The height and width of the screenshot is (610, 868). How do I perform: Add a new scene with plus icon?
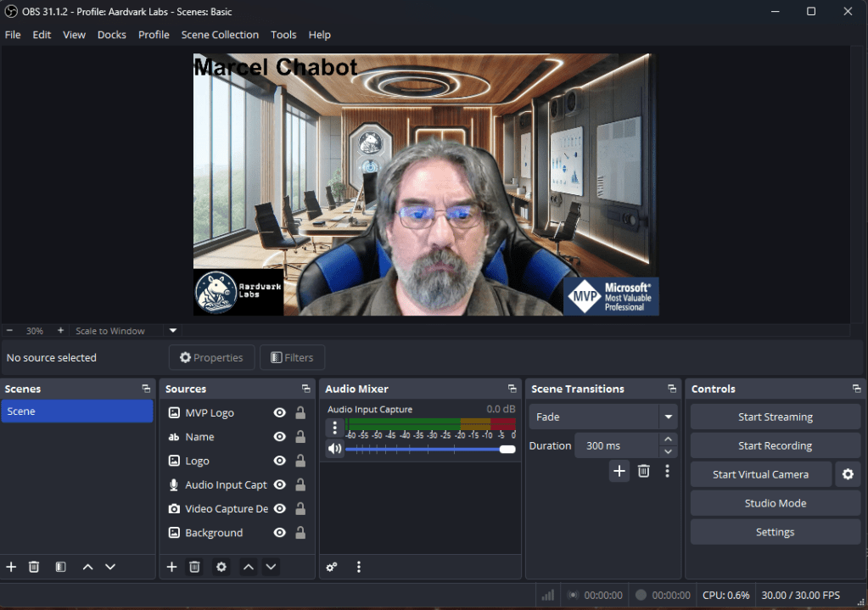pos(11,567)
